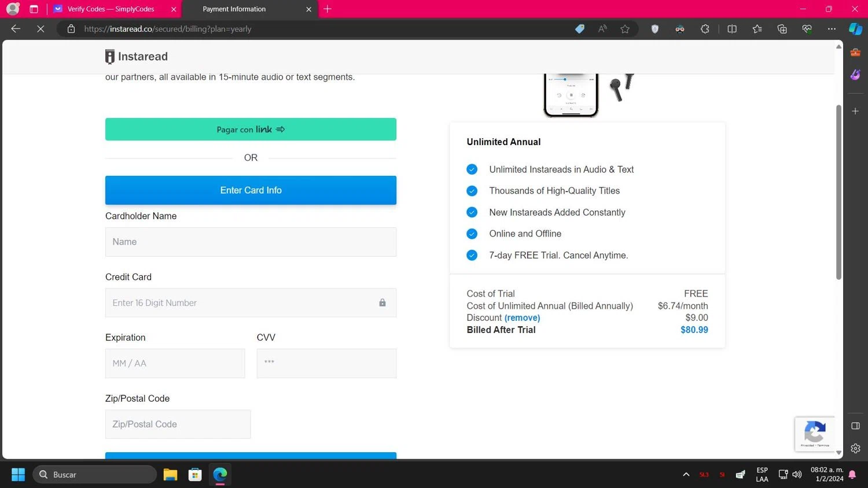Open Settings and more ellipsis menu
Image resolution: width=868 pixels, height=488 pixels.
(x=832, y=29)
